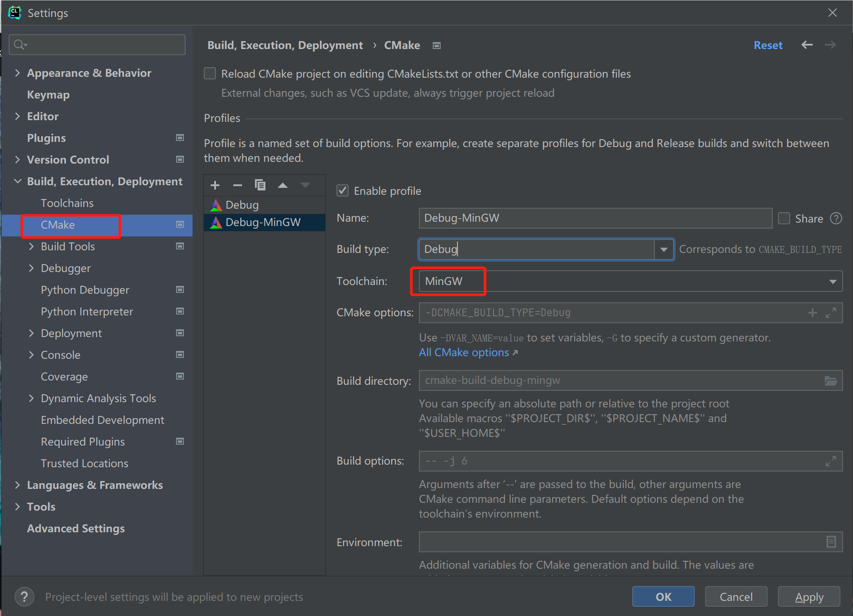The width and height of the screenshot is (853, 616).
Task: Click project-level icon beside Coverage
Action: pyautogui.click(x=180, y=377)
